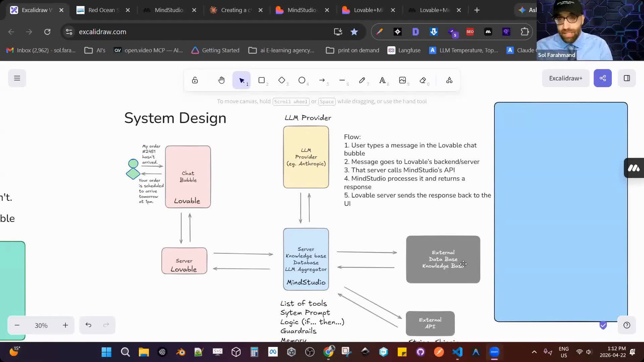Choose the freehand Draw pencil tool

coord(362,80)
